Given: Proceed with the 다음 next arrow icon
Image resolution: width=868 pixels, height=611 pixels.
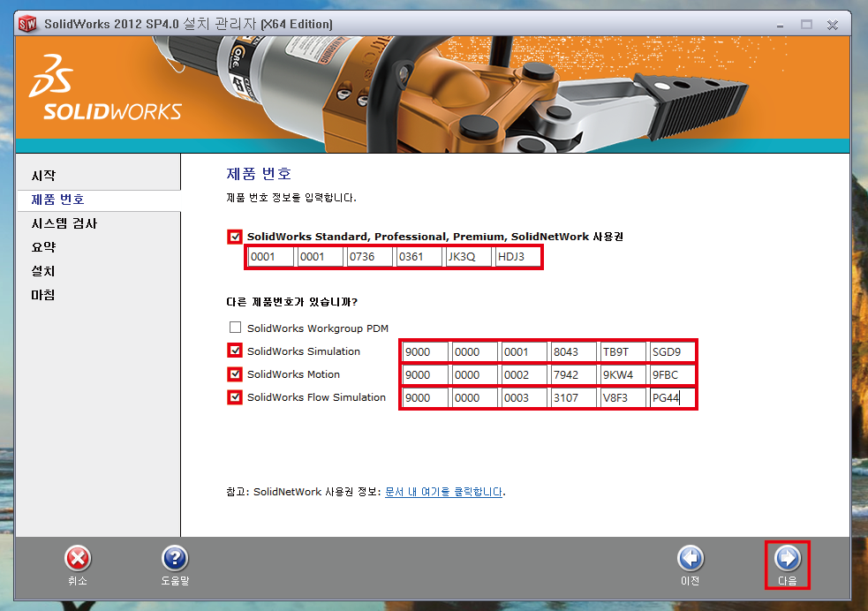Looking at the screenshot, I should pyautogui.click(x=787, y=558).
